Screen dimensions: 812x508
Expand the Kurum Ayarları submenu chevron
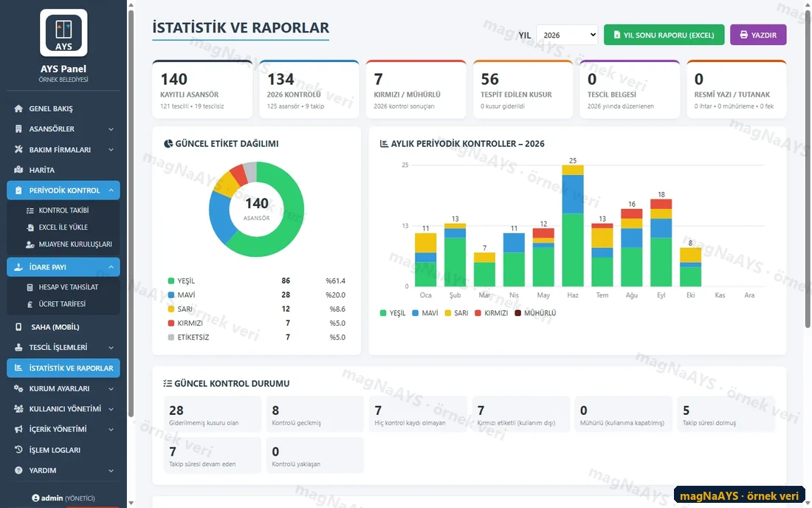point(111,388)
